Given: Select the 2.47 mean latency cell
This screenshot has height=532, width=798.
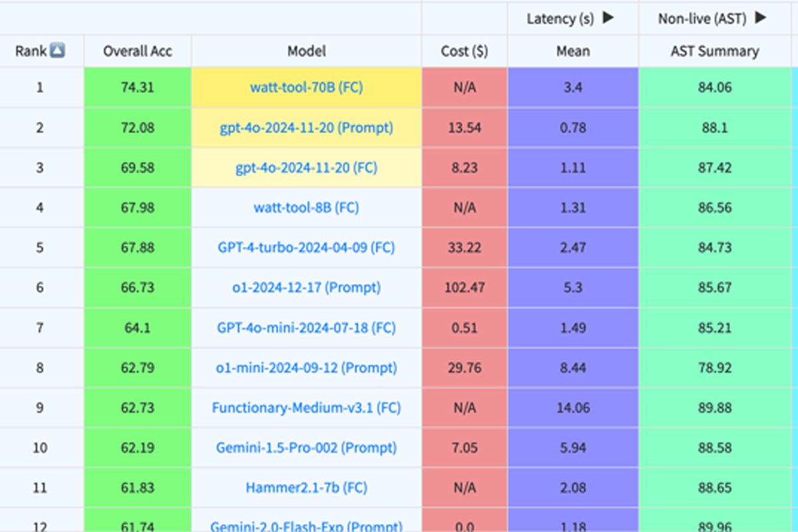Looking at the screenshot, I should 573,247.
